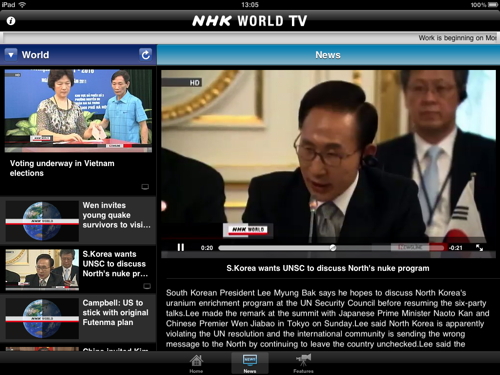Switch the video to fullscreen
Screen dimensions: 500x375
pos(479,248)
